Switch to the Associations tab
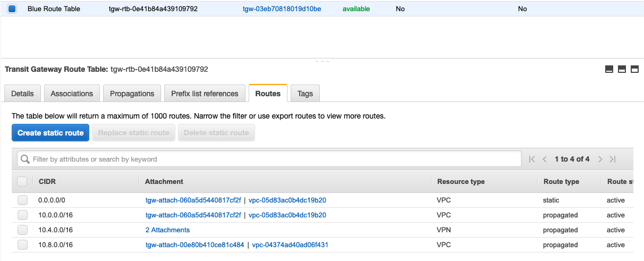Image resolution: width=644 pixels, height=261 pixels. pos(72,94)
